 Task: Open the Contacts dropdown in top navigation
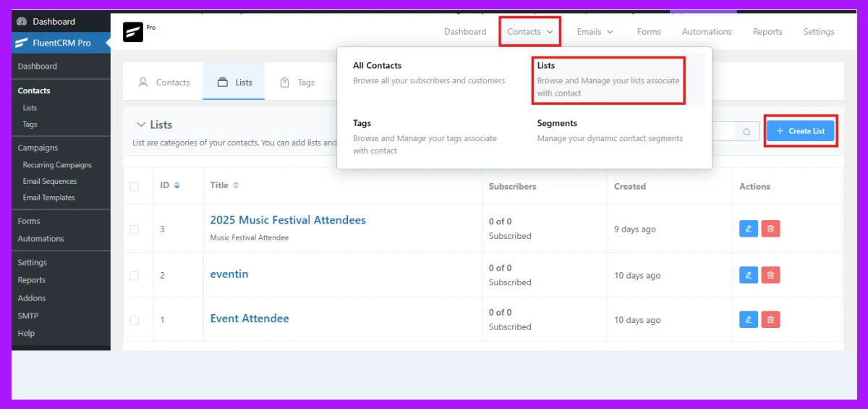[530, 32]
